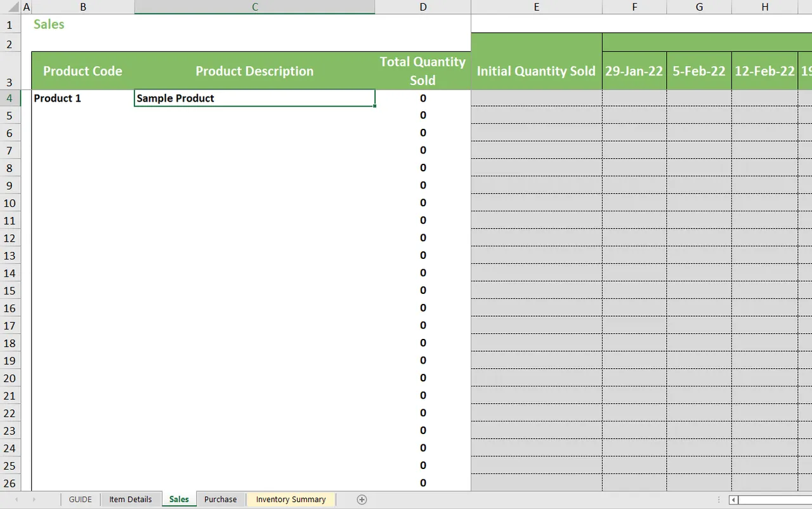Click the 12-Feb-22 cell in row 4
Screen dimensions: 812x509
pos(764,98)
